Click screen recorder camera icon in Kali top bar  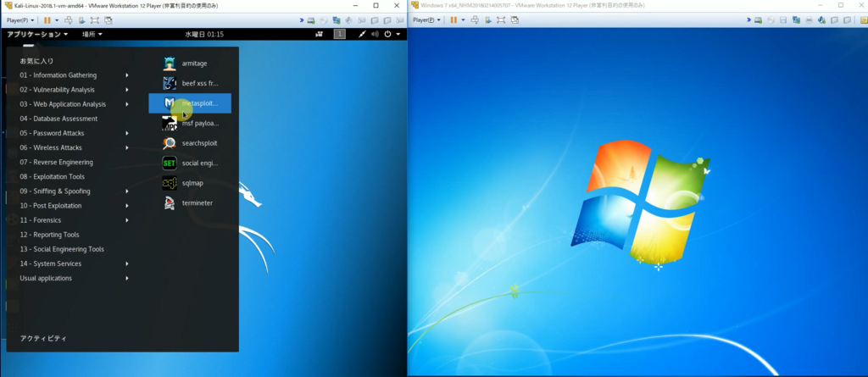click(319, 35)
